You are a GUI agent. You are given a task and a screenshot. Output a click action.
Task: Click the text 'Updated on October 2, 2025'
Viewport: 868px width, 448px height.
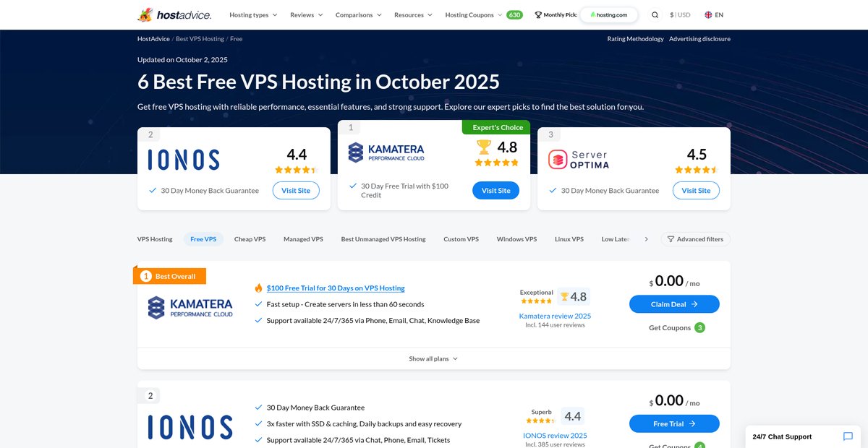click(182, 60)
